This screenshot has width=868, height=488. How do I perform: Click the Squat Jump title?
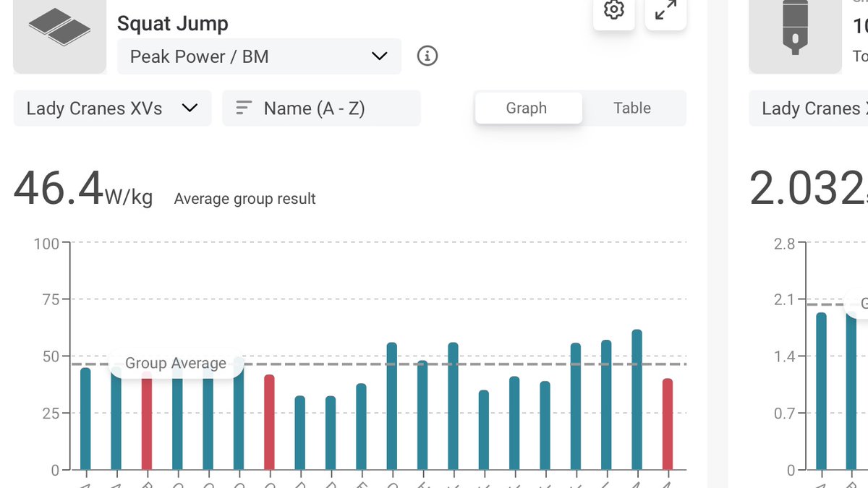click(x=173, y=23)
